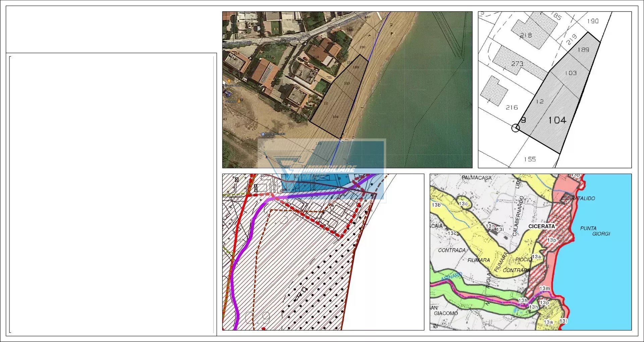
Task: Select parcel 155 in the cadastral map
Action: click(530, 159)
